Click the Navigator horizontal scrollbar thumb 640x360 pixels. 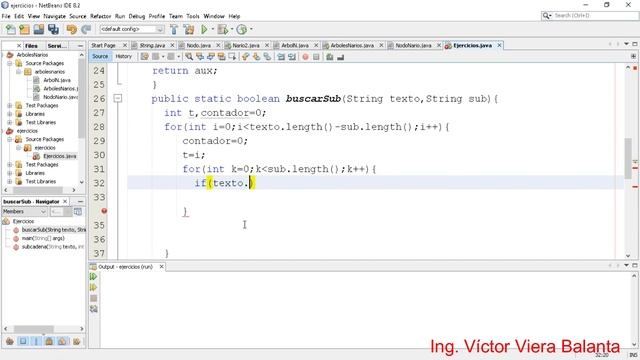tap(33, 329)
